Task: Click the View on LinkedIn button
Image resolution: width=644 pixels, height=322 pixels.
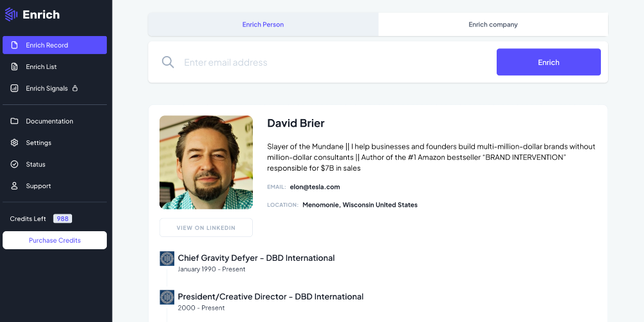Action: [x=206, y=227]
